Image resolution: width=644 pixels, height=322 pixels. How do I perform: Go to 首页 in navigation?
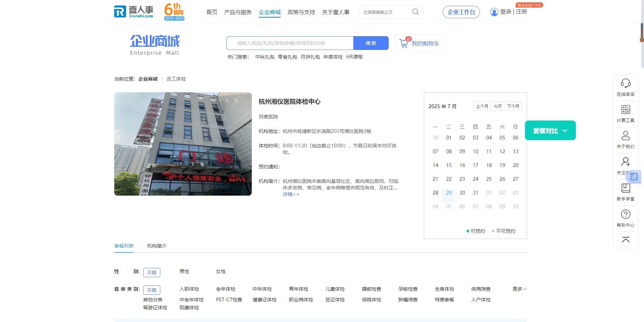[212, 12]
